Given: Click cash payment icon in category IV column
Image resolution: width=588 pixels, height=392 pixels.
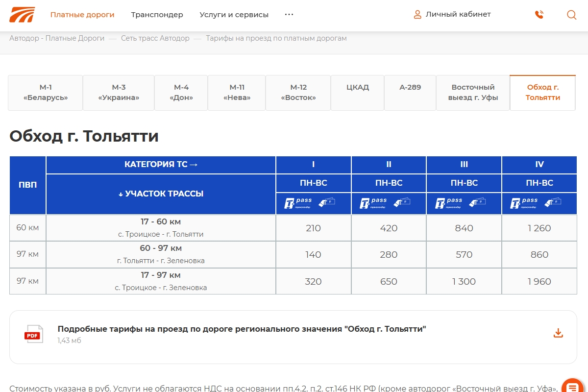Looking at the screenshot, I should coord(553,202).
